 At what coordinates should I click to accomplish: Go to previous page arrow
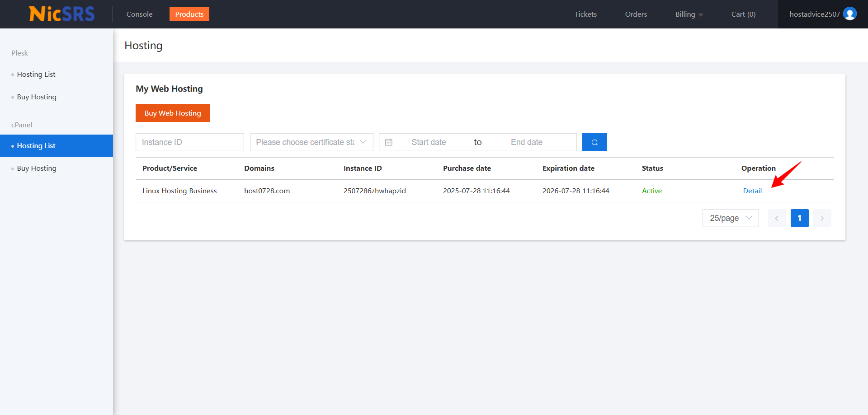[x=777, y=218]
